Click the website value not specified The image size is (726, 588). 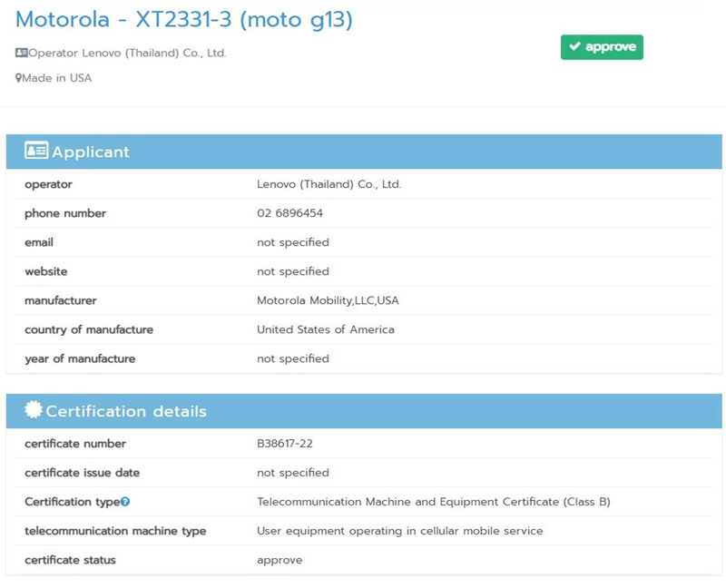coord(293,271)
